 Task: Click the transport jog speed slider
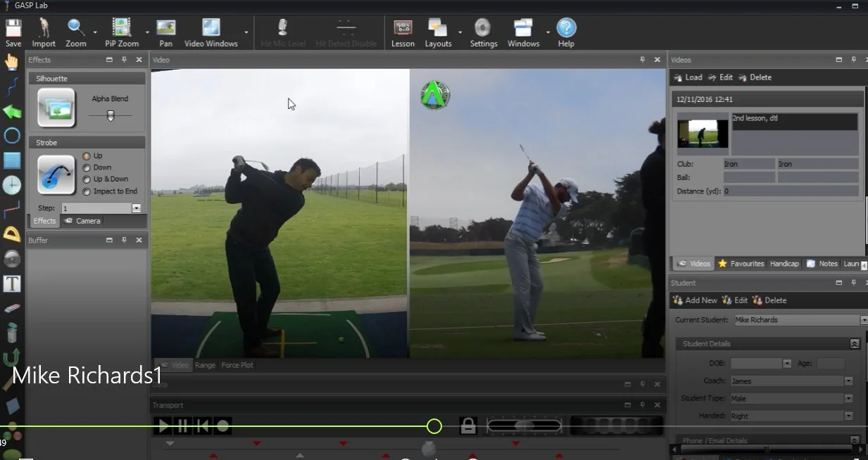524,426
